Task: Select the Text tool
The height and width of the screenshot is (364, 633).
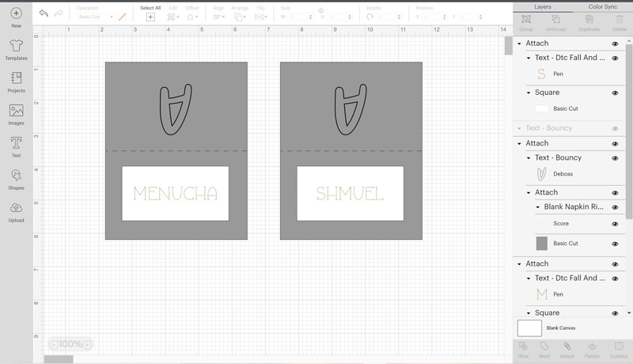Action: [x=16, y=143]
